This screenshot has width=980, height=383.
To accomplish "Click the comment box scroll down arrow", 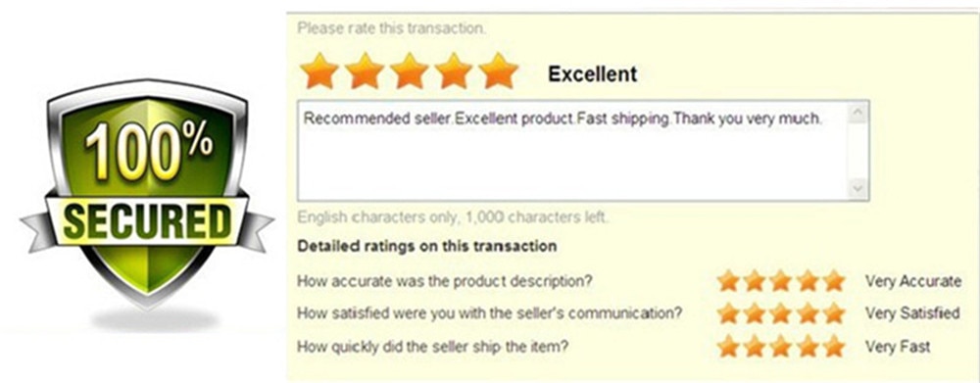I will point(857,187).
